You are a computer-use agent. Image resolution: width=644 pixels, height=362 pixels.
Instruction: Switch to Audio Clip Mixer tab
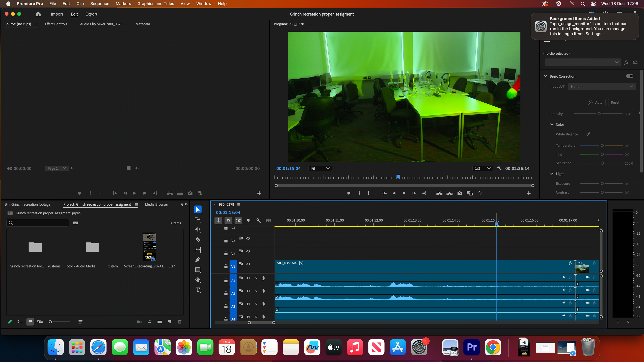click(101, 24)
